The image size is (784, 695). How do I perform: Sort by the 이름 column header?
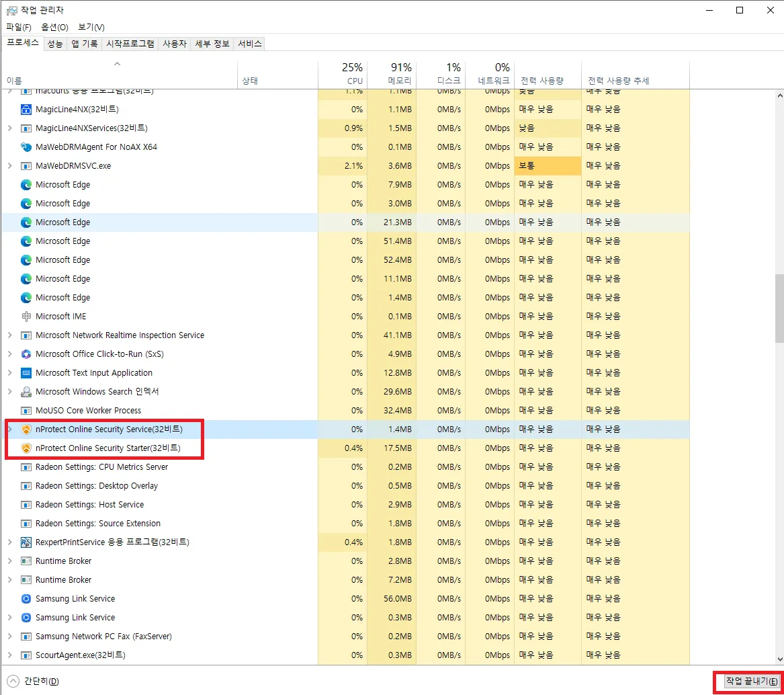tap(119, 74)
